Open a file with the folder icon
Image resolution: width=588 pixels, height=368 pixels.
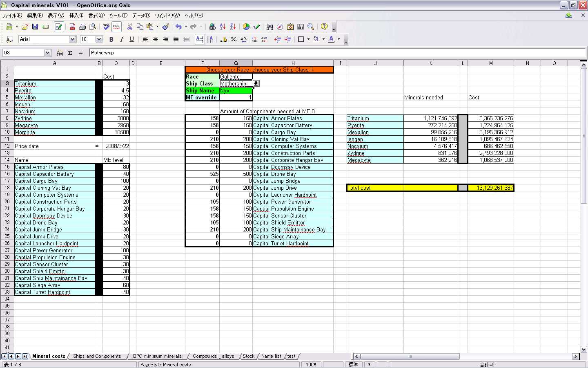pyautogui.click(x=25, y=27)
